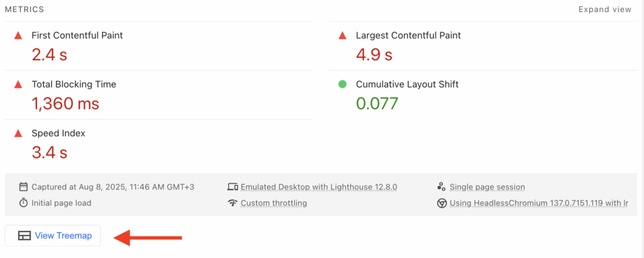Open the Using HeadlessChromium link
This screenshot has height=258, width=644.
539,203
